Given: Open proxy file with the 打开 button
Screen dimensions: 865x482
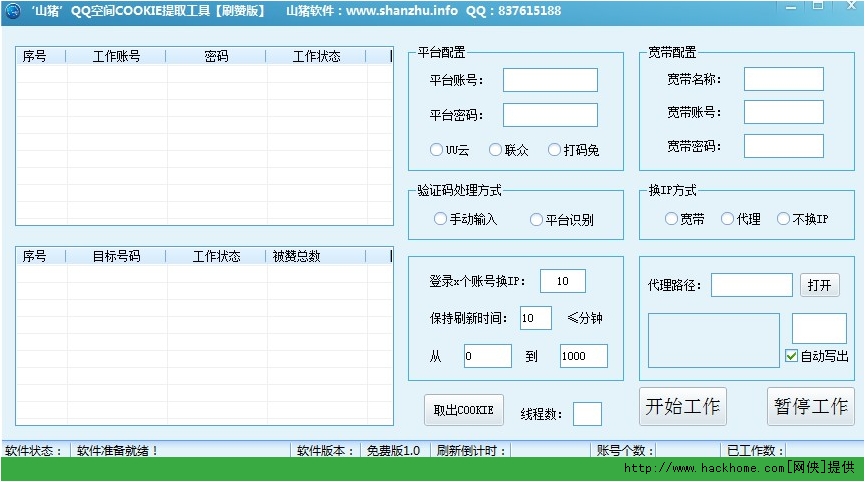Looking at the screenshot, I should pyautogui.click(x=818, y=285).
